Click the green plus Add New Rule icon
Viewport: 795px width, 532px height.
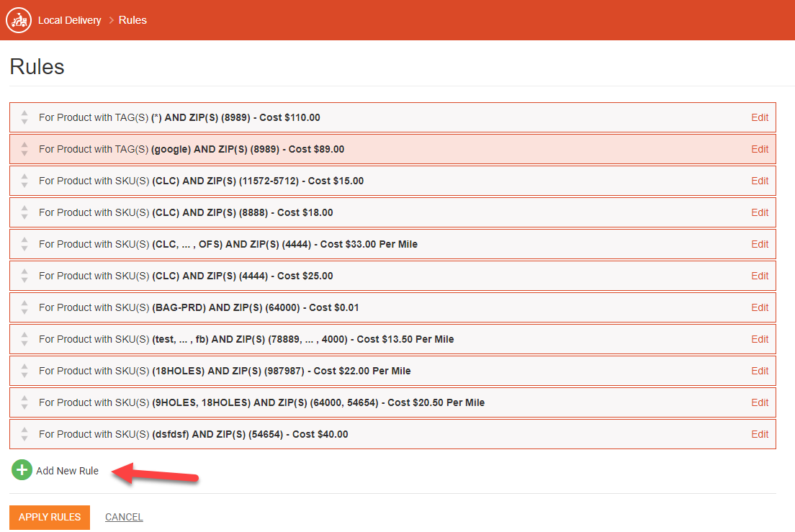[22, 470]
